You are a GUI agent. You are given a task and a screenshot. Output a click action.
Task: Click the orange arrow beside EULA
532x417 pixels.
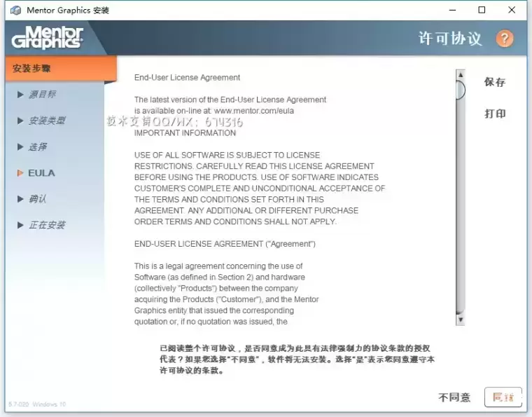tap(20, 173)
